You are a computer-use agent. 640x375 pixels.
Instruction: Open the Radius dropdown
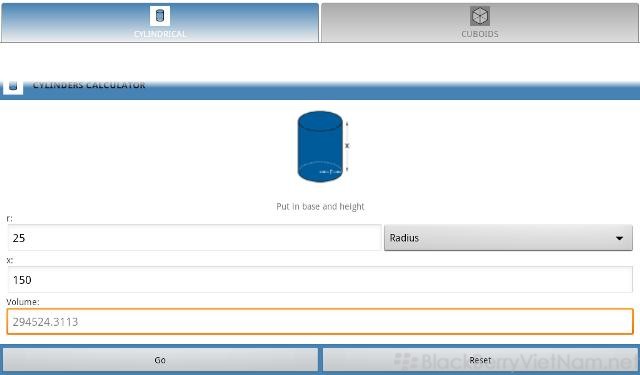coord(508,237)
